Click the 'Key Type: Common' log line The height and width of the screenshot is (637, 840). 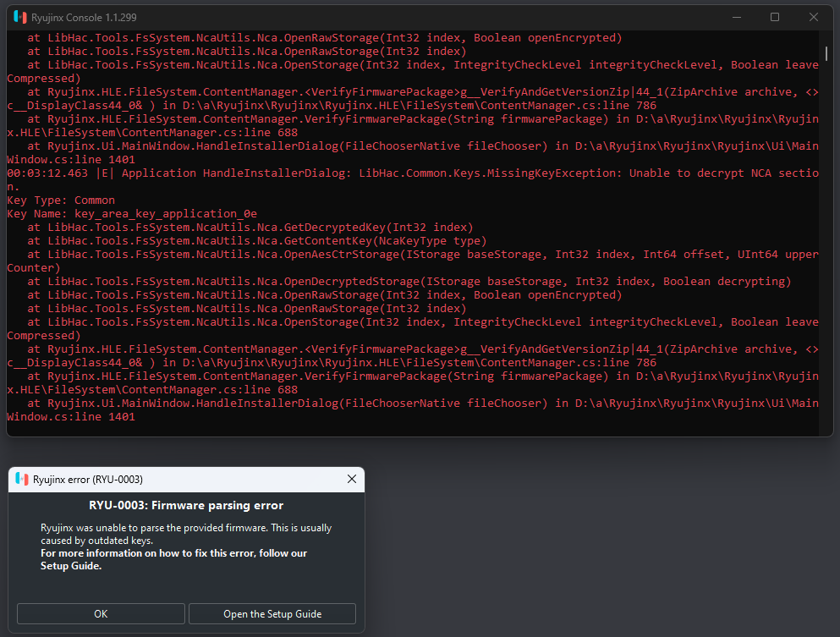tap(61, 200)
